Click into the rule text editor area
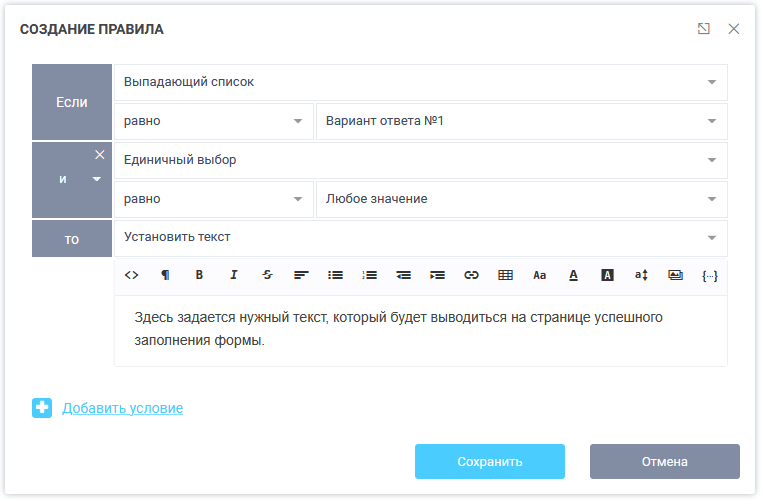762x500 pixels. point(421,330)
